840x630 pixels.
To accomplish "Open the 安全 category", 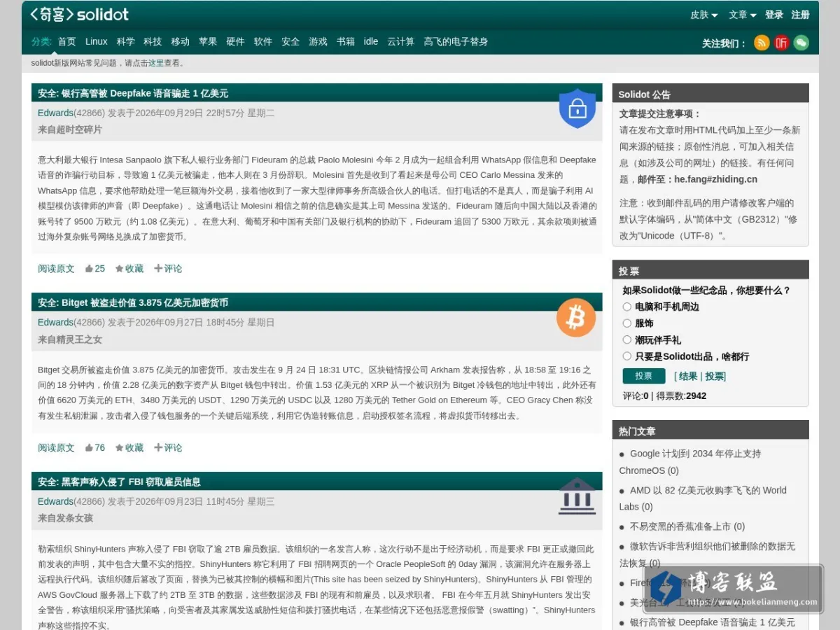I will click(x=290, y=42).
